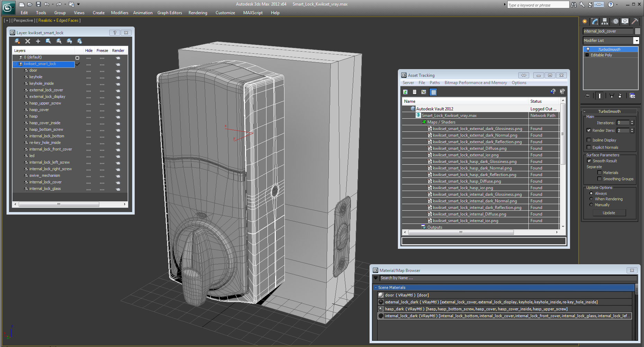Click Create New Layer icon in Layer dialog

coord(17,41)
